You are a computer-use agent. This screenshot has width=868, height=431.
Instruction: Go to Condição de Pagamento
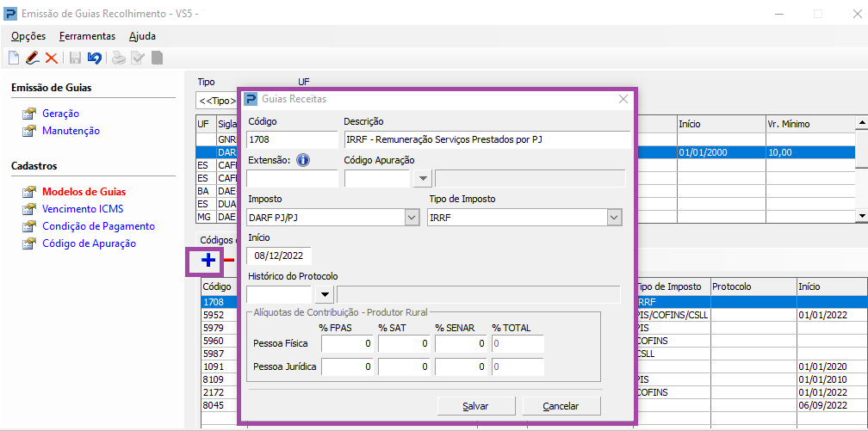(98, 226)
